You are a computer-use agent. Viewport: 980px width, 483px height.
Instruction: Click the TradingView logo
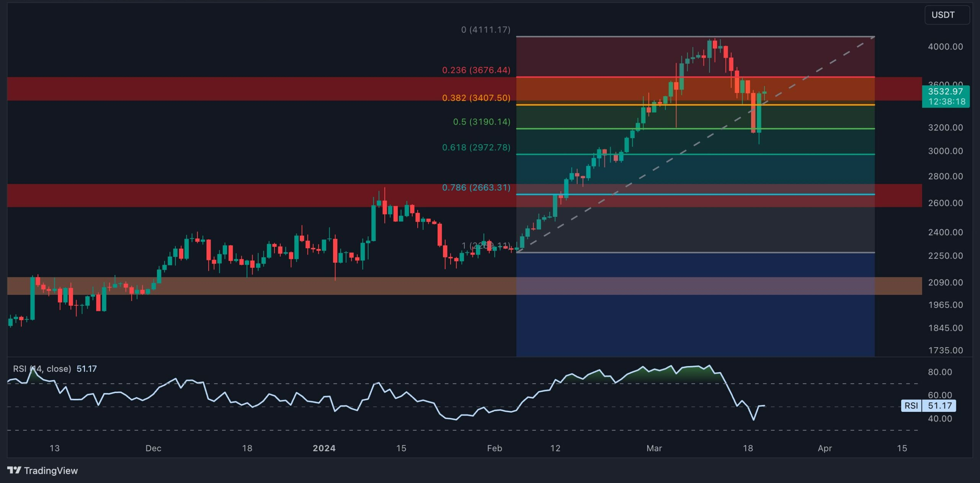42,470
